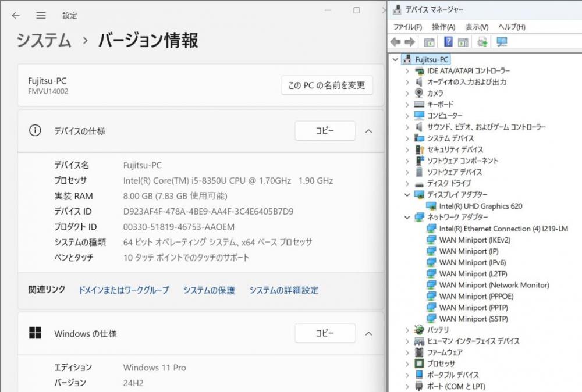Click the Properties pane toolbar icon
Image resolution: width=582 pixels, height=392 pixels.
[x=463, y=42]
